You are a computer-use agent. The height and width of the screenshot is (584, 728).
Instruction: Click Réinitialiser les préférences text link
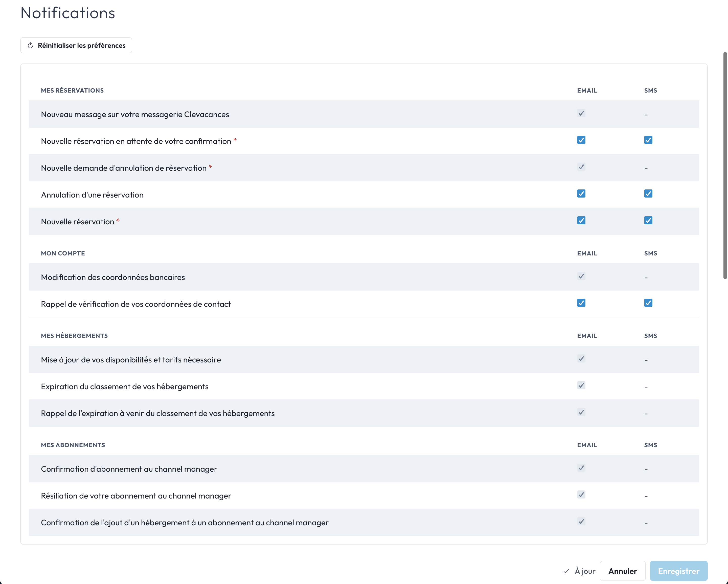pyautogui.click(x=81, y=45)
